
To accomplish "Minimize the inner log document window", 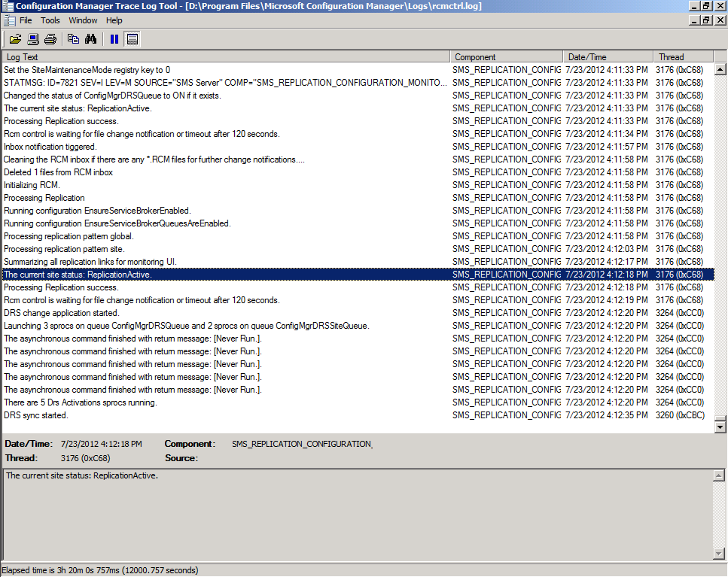I will (x=695, y=20).
